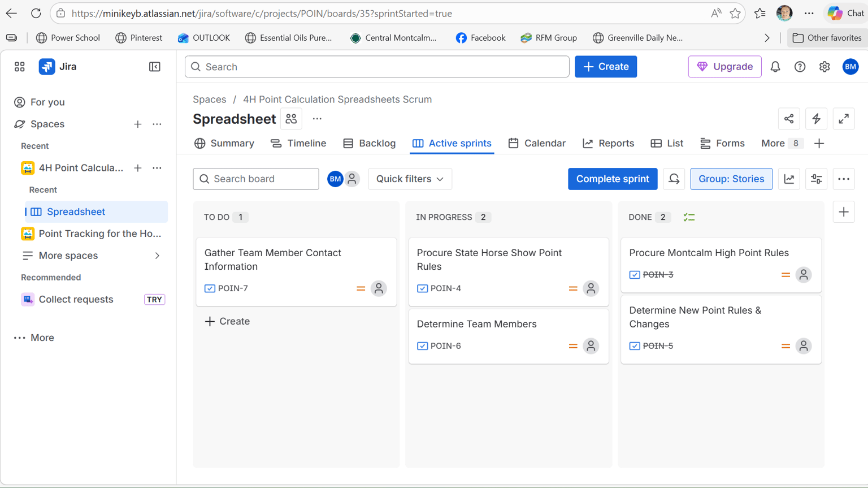Screen dimensions: 868x488
Task: Add page to favorites star icon
Action: click(x=735, y=13)
